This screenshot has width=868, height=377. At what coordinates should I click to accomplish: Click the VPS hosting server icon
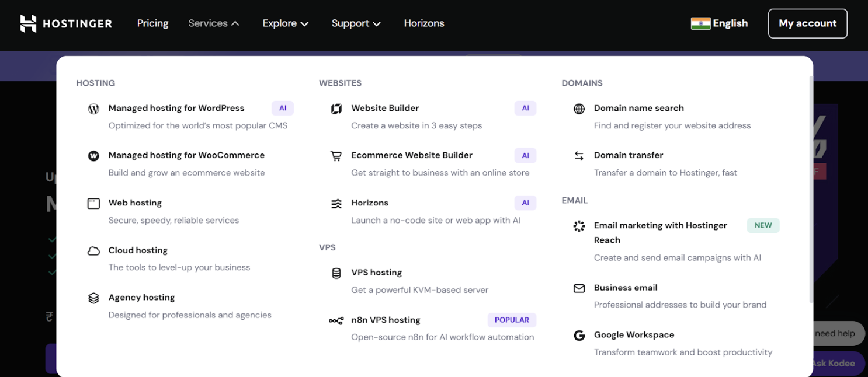(336, 273)
